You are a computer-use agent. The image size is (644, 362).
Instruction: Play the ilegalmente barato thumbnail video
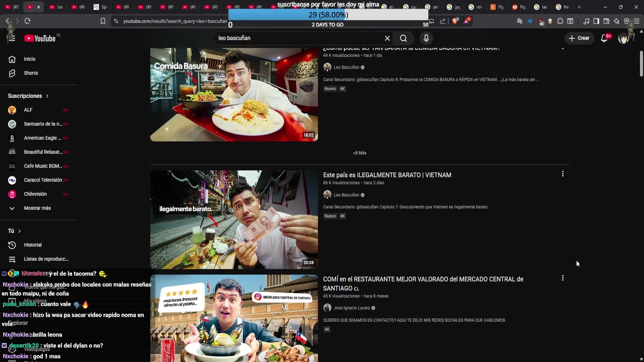click(x=234, y=220)
